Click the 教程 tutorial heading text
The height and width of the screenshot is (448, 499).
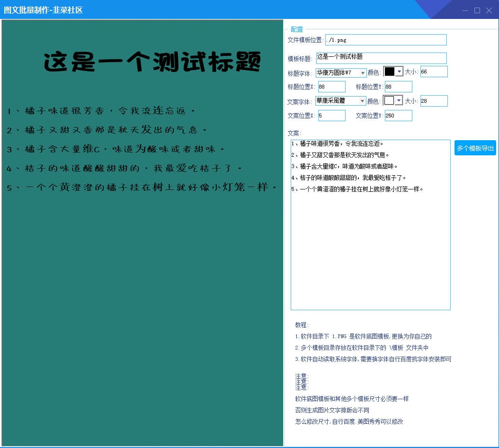[x=302, y=325]
